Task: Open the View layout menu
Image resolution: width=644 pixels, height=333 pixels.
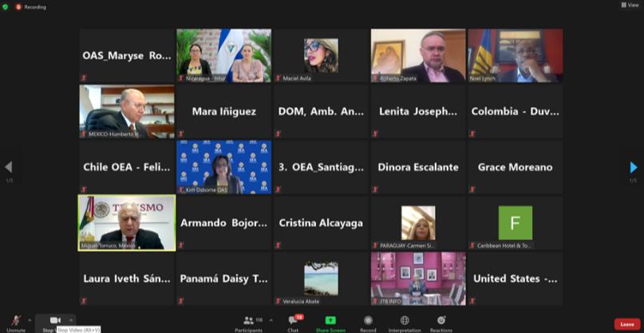Action: pos(630,5)
